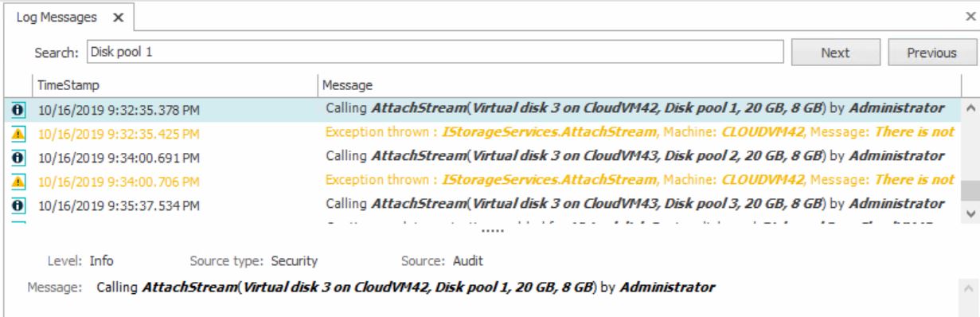Image resolution: width=980 pixels, height=317 pixels.
Task: Click the Next search button
Action: click(x=835, y=53)
